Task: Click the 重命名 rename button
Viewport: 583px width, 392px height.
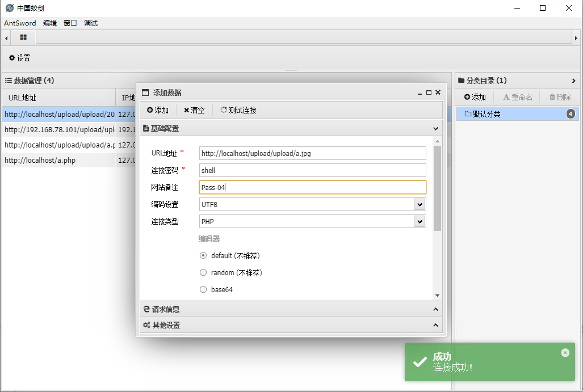Action: [x=518, y=97]
